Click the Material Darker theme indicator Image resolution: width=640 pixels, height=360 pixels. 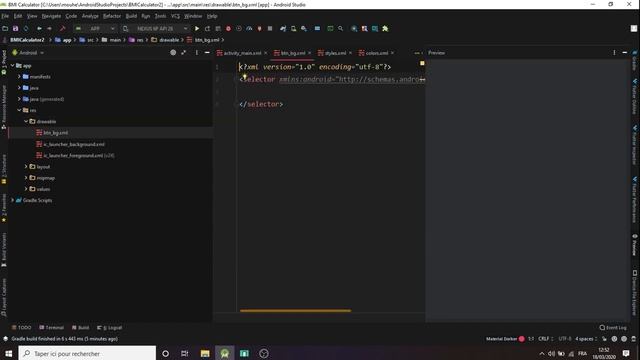coord(505,339)
